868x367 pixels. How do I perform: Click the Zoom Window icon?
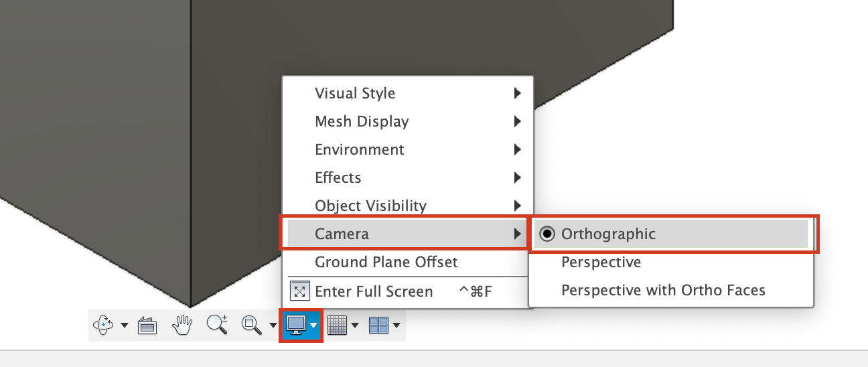[251, 325]
